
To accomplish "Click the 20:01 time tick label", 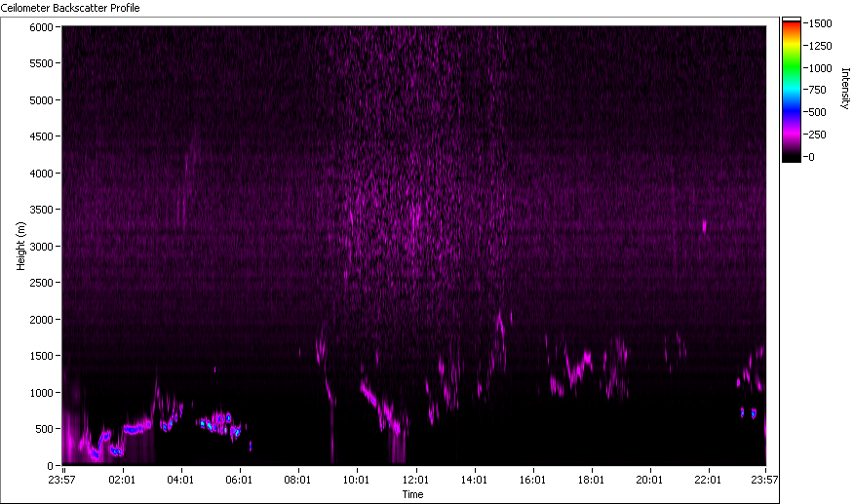I will pyautogui.click(x=649, y=480).
